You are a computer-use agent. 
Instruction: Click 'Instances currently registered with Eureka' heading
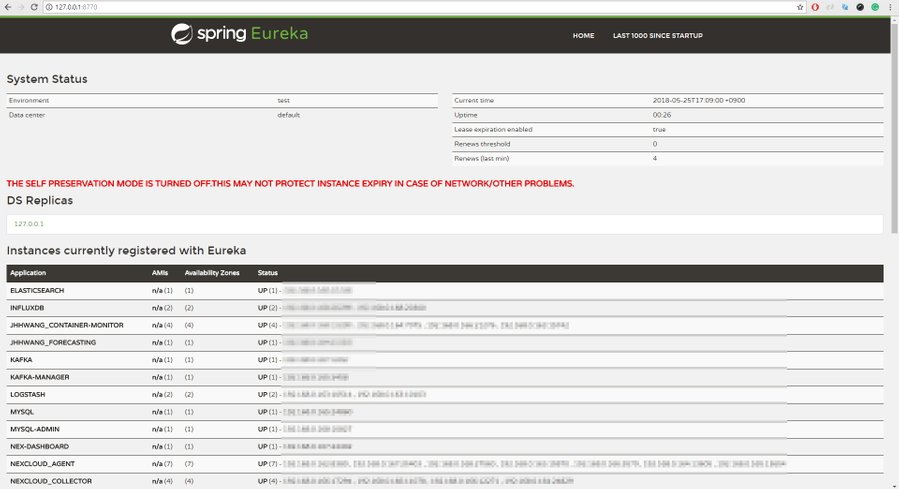pos(126,251)
